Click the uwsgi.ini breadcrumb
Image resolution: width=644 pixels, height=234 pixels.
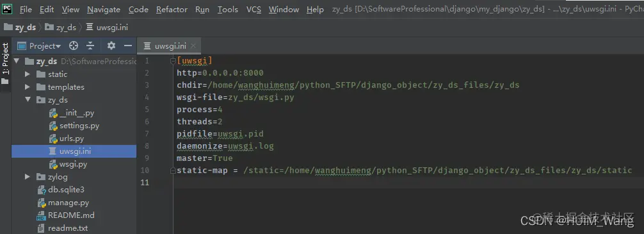pyautogui.click(x=107, y=28)
